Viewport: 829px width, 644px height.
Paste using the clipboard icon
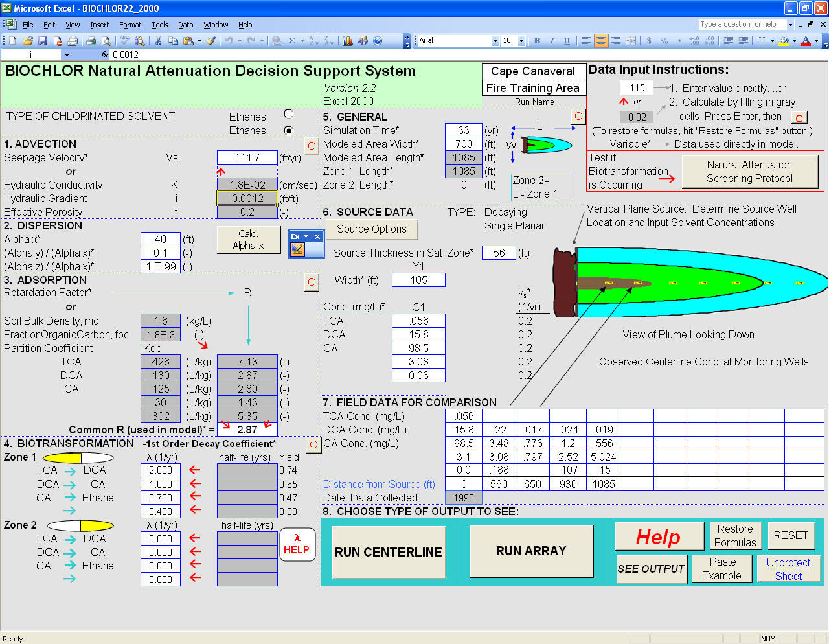188,41
